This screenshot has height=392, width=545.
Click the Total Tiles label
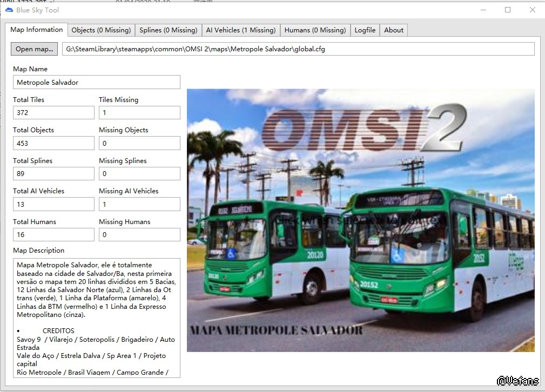pyautogui.click(x=29, y=100)
